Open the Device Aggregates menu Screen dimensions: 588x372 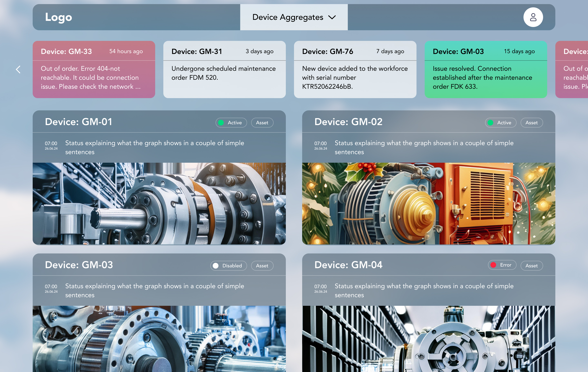click(x=288, y=17)
